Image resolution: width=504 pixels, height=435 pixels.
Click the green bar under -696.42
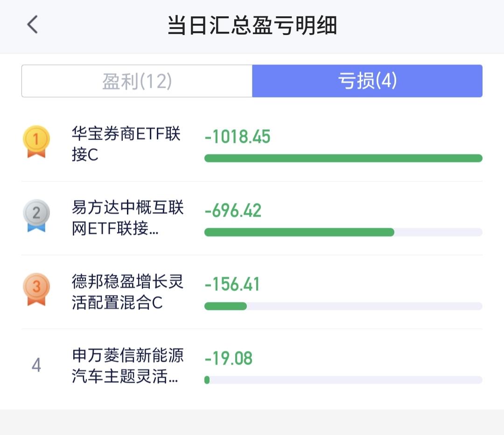(299, 232)
